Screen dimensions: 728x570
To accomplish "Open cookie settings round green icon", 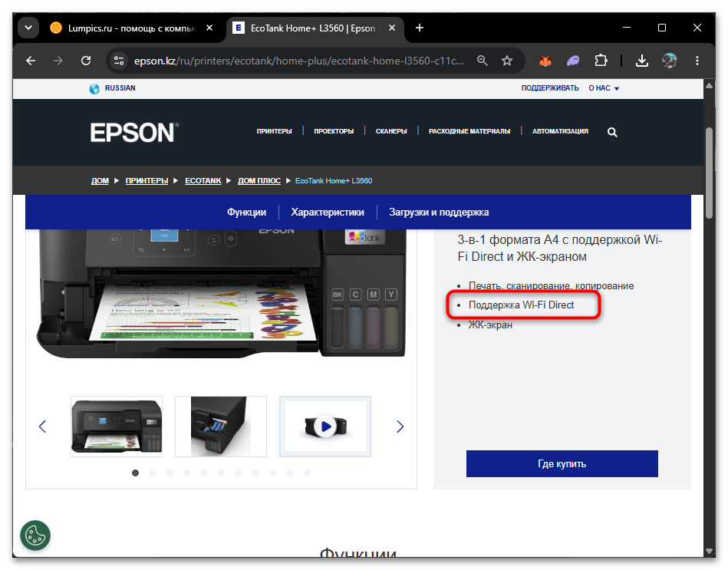I will [35, 535].
